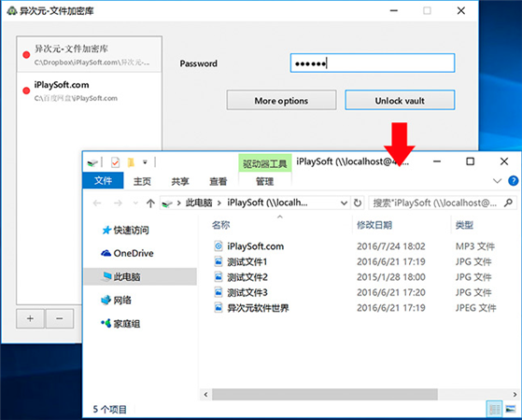
Task: Switch to the 查看 ribbon tab
Action: point(219,181)
